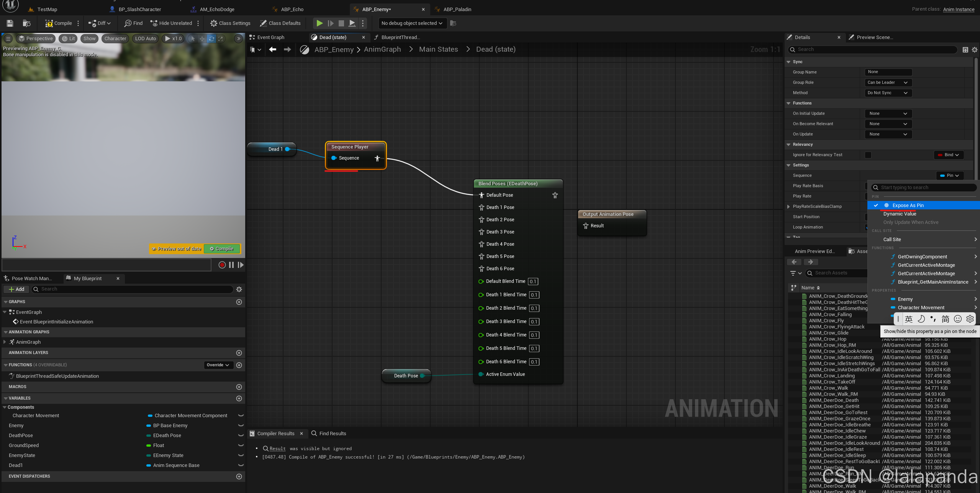Toggle the Lit view mode button
980x493 pixels.
pyautogui.click(x=68, y=39)
